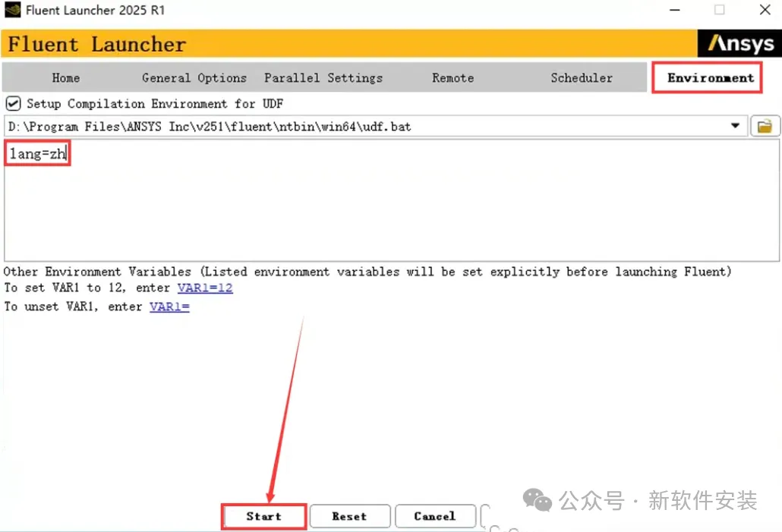
Task: Minimize the Fluent Launcher window
Action: click(674, 10)
